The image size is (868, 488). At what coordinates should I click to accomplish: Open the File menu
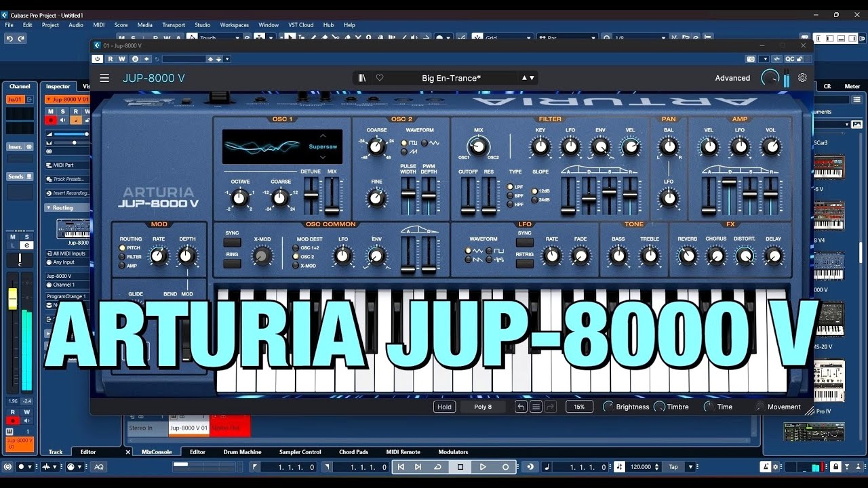(x=9, y=25)
